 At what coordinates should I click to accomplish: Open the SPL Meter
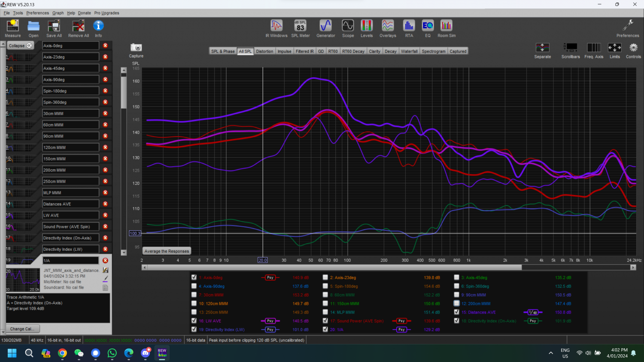[x=300, y=28]
